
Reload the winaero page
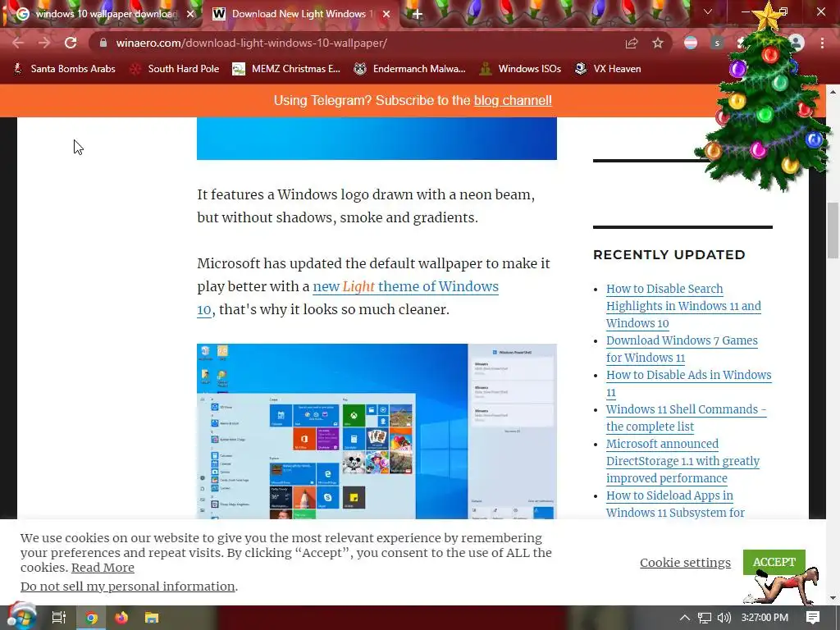[x=71, y=43]
